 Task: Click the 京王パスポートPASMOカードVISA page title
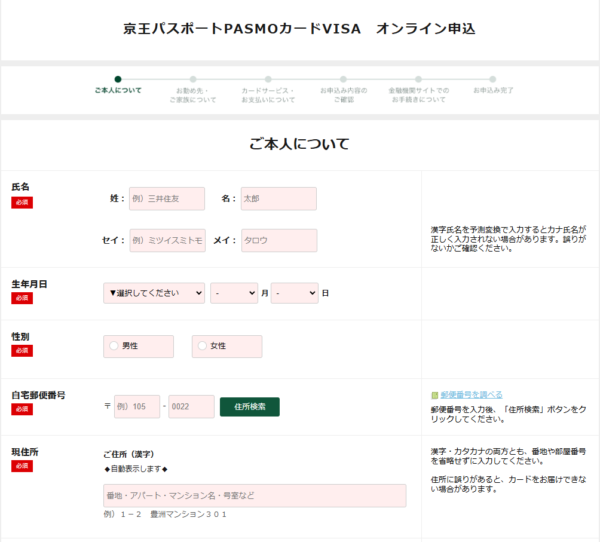(299, 29)
